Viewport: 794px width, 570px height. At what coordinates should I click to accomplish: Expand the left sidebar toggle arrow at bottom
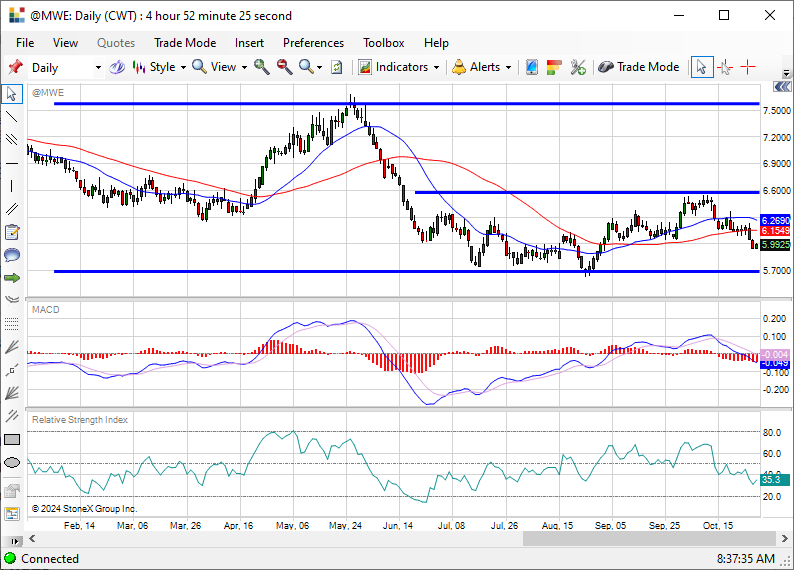tap(15, 541)
